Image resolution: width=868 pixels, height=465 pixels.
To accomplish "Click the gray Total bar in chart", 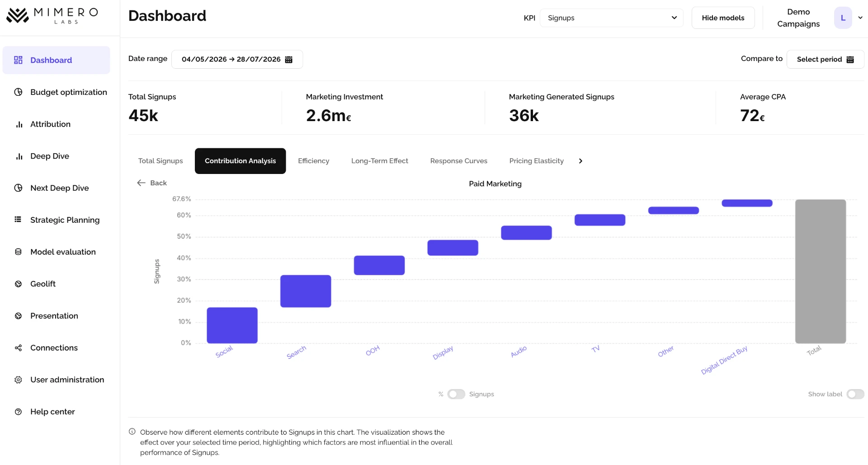I will point(821,271).
